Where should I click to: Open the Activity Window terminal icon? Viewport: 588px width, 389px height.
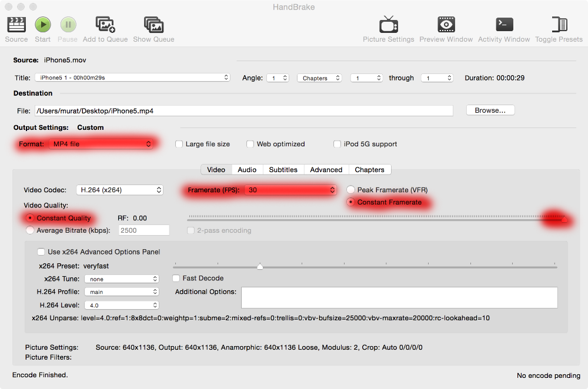[504, 25]
